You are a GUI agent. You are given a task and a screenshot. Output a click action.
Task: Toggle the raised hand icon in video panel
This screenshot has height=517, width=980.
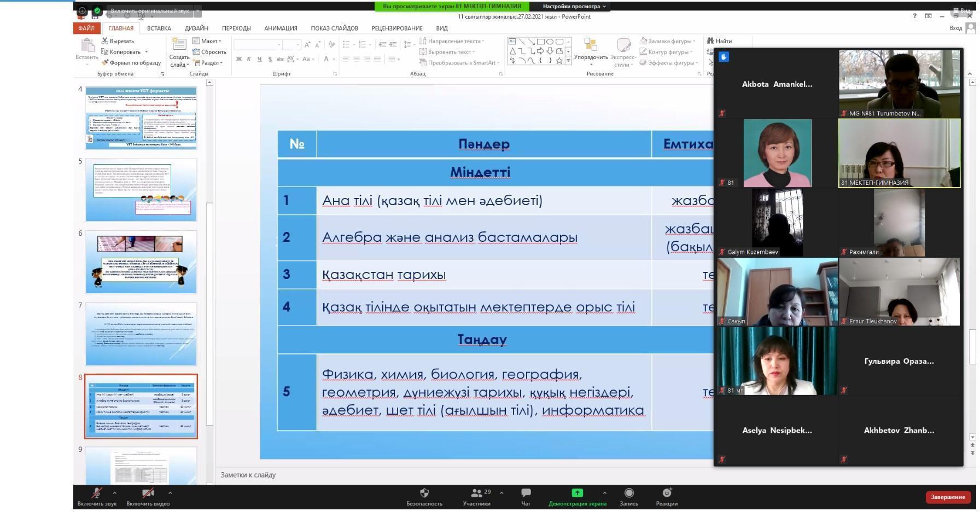(x=724, y=57)
